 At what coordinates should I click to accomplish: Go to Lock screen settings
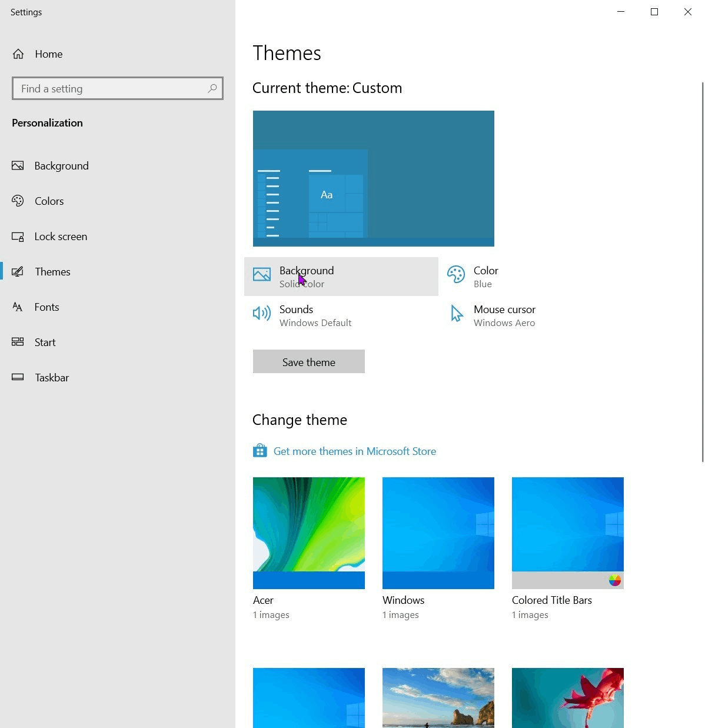point(118,237)
